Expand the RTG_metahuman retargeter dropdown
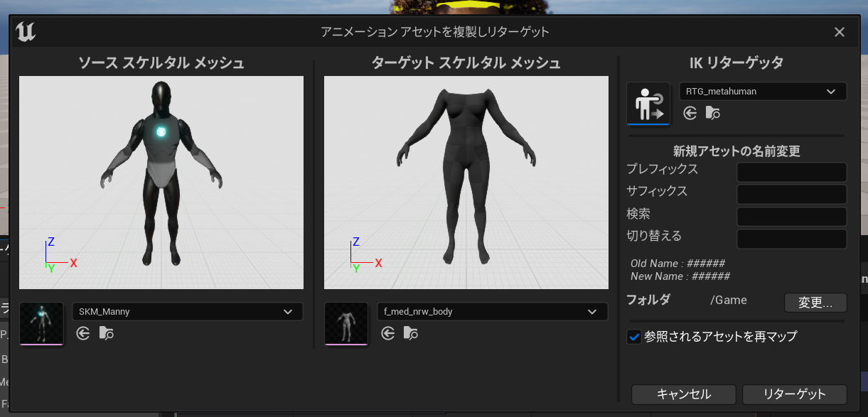Viewport: 868px width, 417px height. 763,92
